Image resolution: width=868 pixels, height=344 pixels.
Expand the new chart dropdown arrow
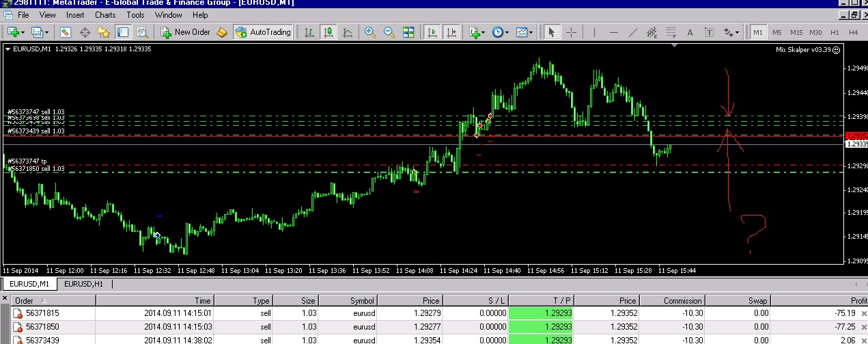coord(23,32)
